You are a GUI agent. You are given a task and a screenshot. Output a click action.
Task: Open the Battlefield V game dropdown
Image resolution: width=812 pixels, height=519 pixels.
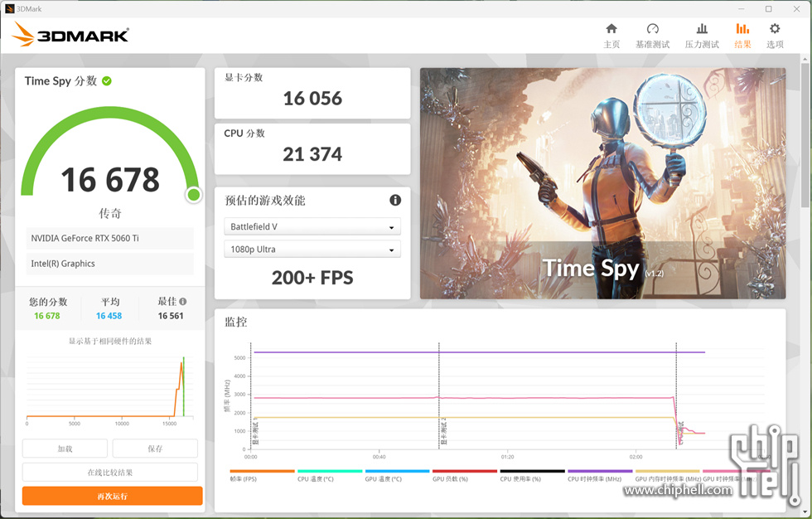click(x=312, y=227)
